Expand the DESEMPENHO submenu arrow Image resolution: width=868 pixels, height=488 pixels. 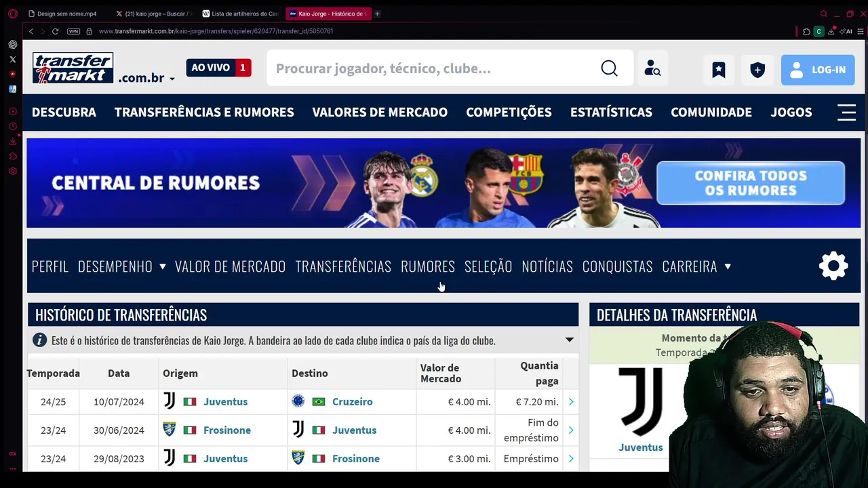click(x=163, y=266)
